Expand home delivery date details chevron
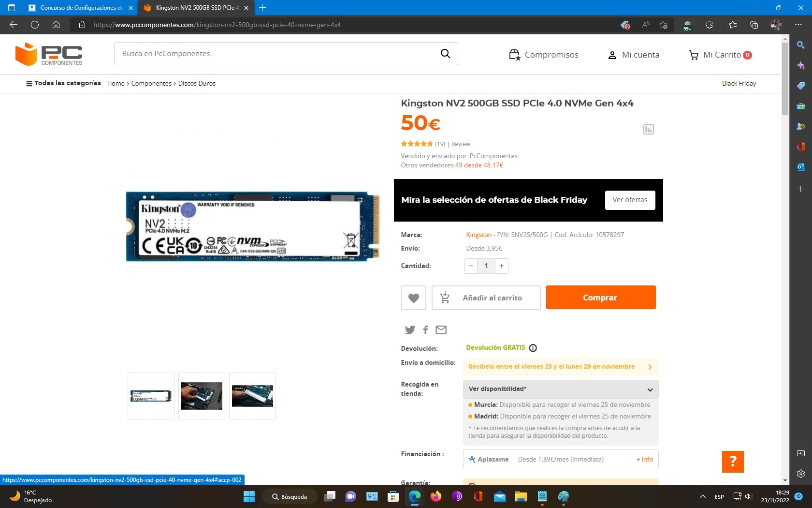The width and height of the screenshot is (812, 508). point(650,367)
